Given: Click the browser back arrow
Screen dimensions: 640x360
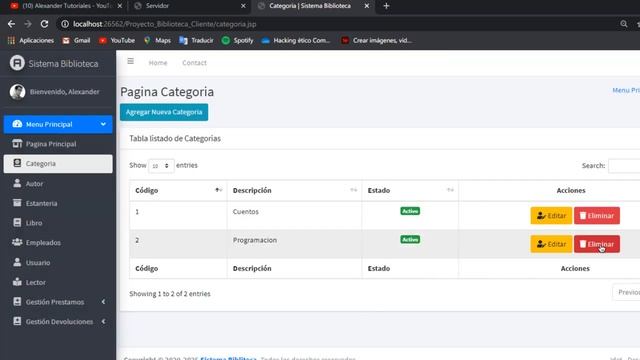Looking at the screenshot, I should click(x=11, y=24).
